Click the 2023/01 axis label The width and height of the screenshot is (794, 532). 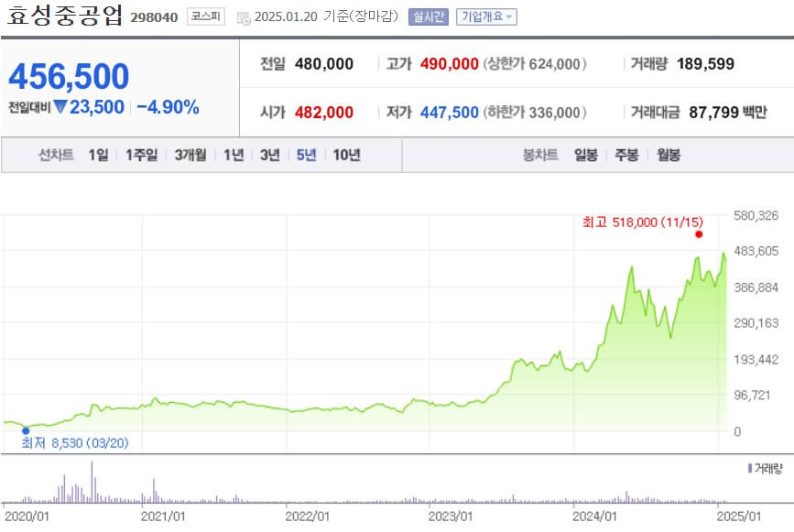451,516
